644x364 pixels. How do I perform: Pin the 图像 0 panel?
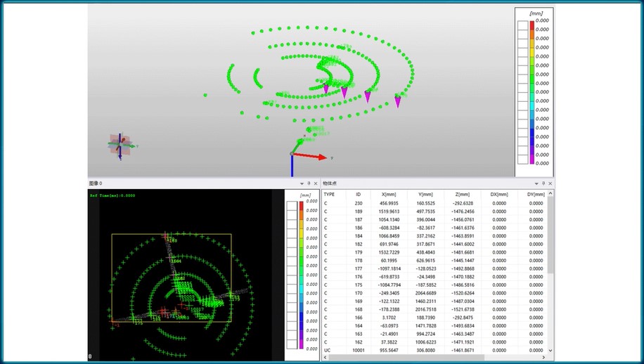point(309,183)
